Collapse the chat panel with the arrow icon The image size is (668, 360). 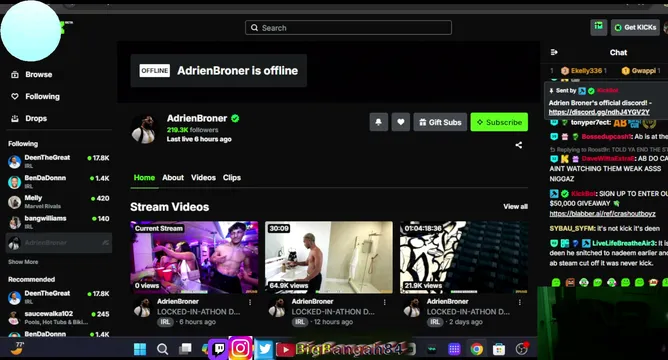click(554, 52)
